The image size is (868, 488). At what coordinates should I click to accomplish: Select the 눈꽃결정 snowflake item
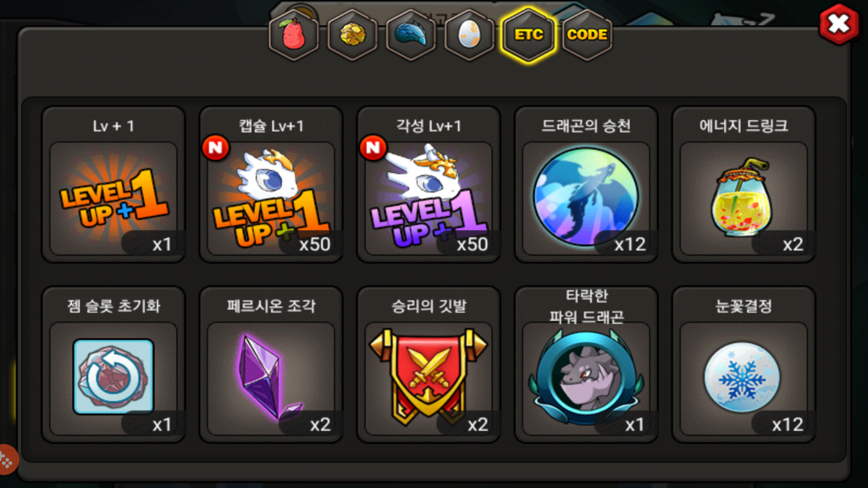[x=744, y=365]
